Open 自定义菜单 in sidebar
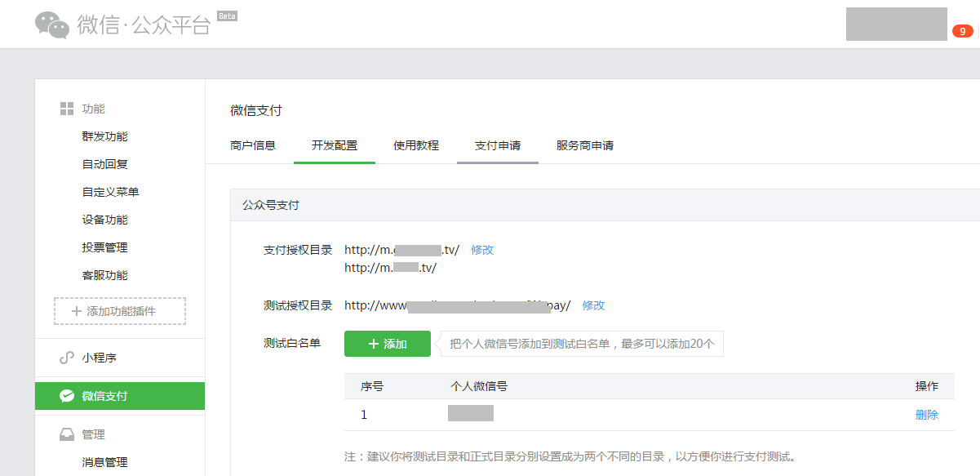980x476 pixels. [111, 192]
